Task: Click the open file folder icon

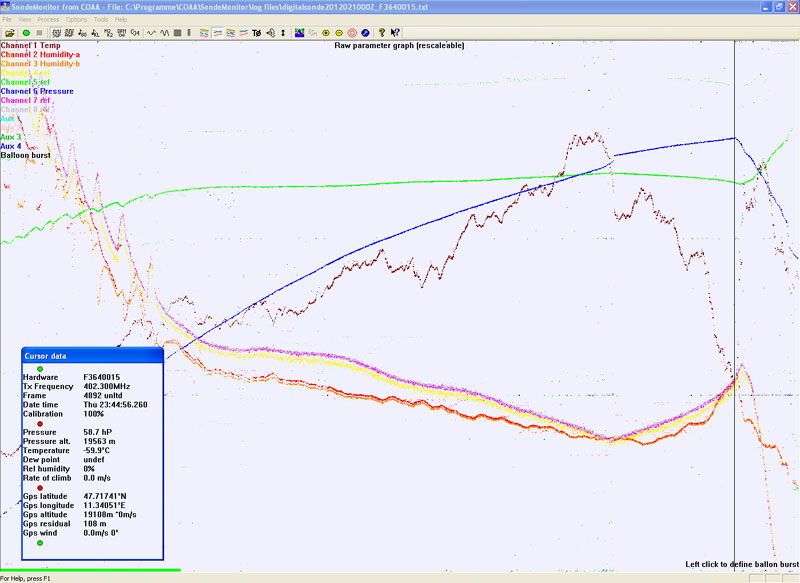Action: pyautogui.click(x=9, y=32)
